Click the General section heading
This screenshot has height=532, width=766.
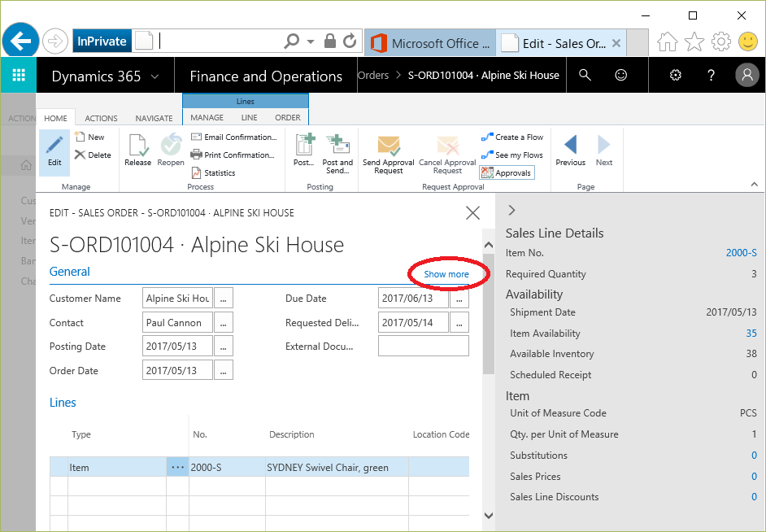(x=70, y=272)
